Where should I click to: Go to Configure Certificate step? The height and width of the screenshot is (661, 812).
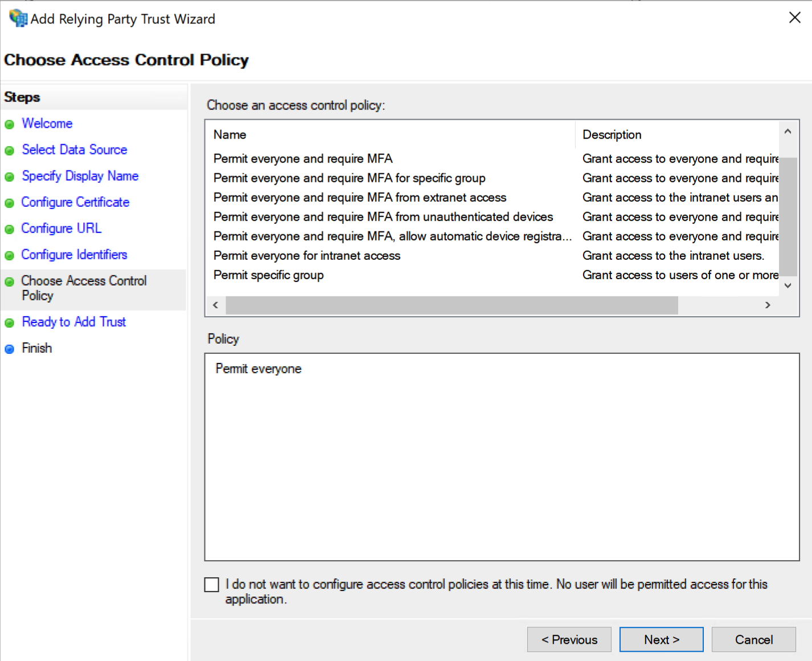click(x=75, y=202)
